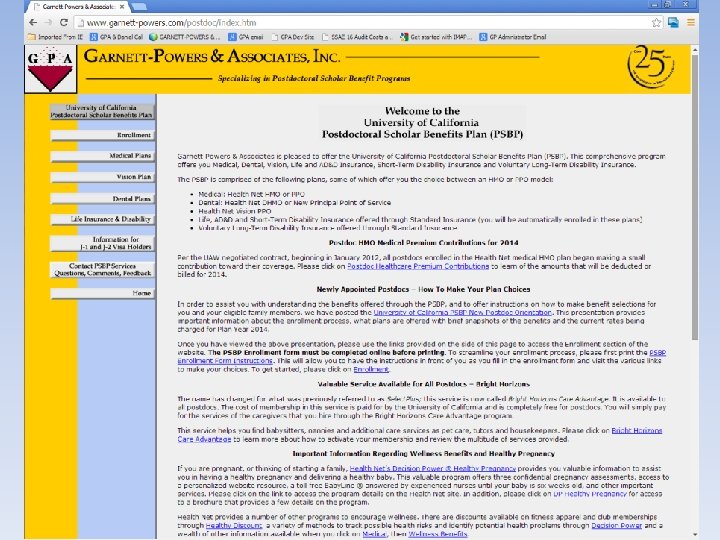This screenshot has width=720, height=540.
Task: Close the Garnett Powers & Associates tab
Action: click(122, 6)
